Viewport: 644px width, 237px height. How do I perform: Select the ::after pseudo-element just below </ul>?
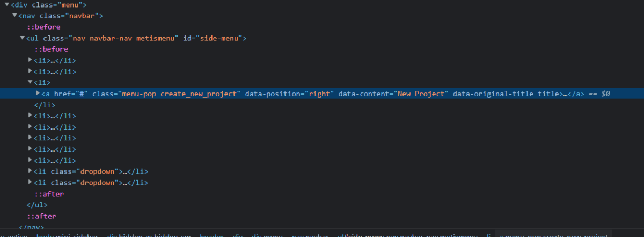pos(42,216)
